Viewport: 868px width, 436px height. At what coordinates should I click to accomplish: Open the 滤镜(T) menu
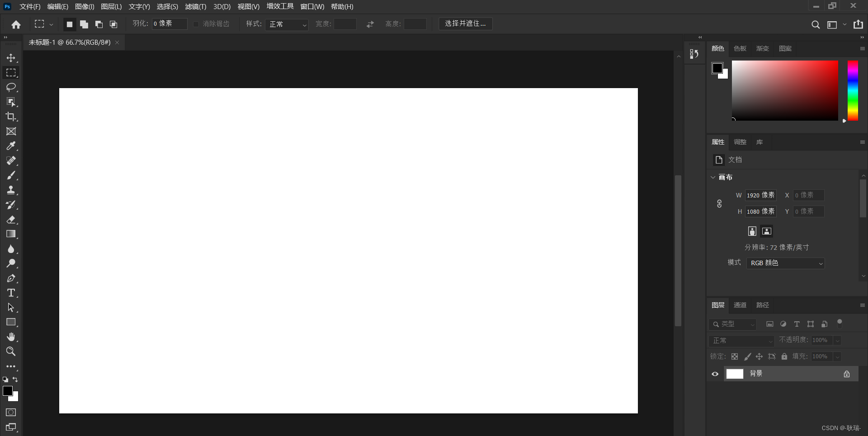(196, 7)
